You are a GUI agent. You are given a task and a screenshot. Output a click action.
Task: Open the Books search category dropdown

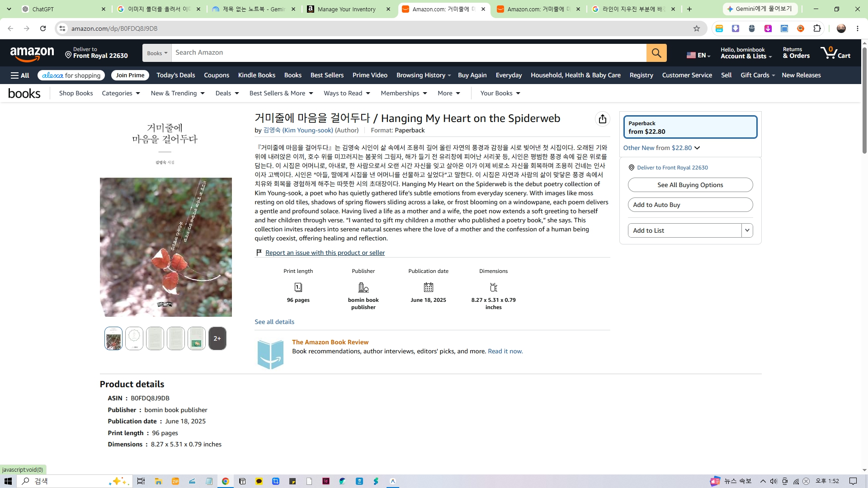tap(157, 53)
